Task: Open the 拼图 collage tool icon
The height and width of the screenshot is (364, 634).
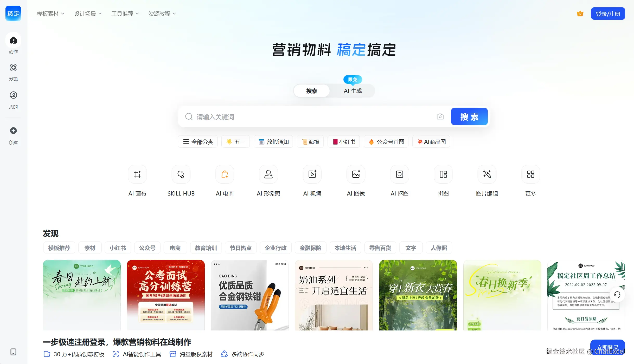Action: pyautogui.click(x=443, y=174)
